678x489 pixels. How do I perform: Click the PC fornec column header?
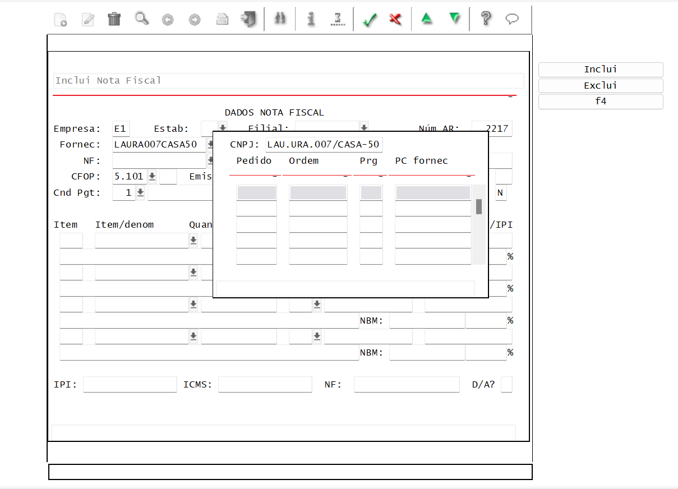coord(421,161)
